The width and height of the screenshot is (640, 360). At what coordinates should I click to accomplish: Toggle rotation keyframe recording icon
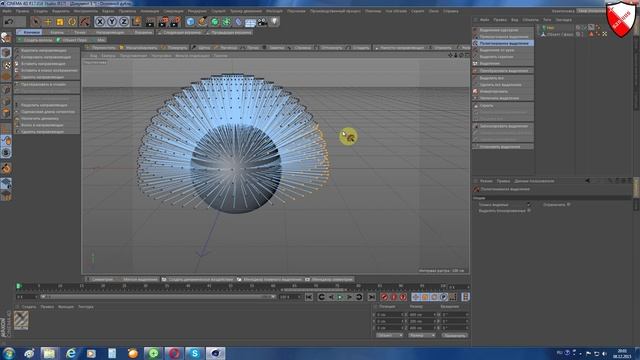[x=434, y=297]
